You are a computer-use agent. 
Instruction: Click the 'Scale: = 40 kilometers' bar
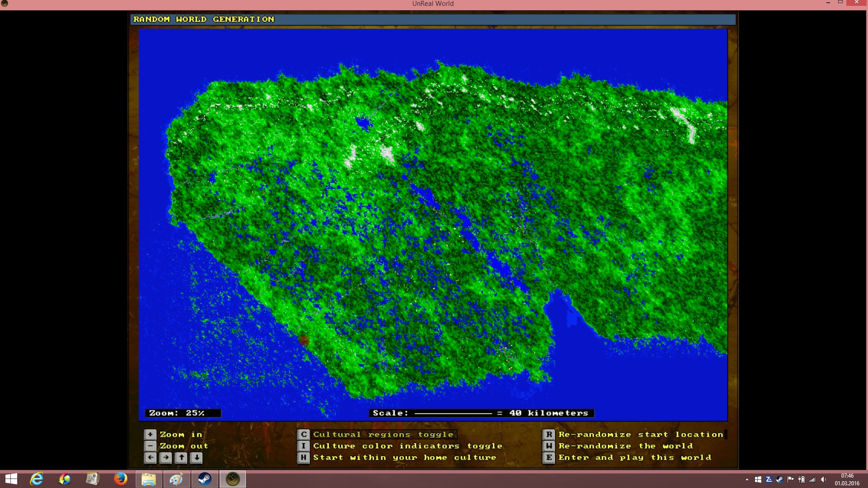[481, 413]
